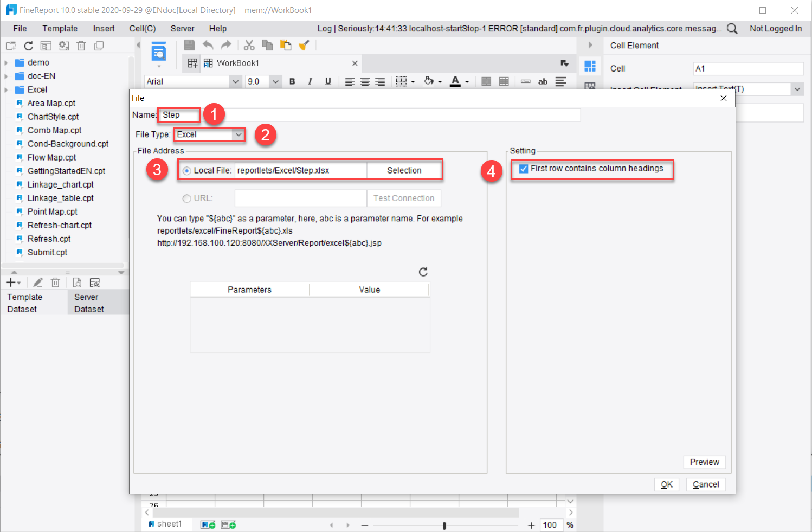
Task: Open the Cell(C) menu
Action: coord(143,29)
